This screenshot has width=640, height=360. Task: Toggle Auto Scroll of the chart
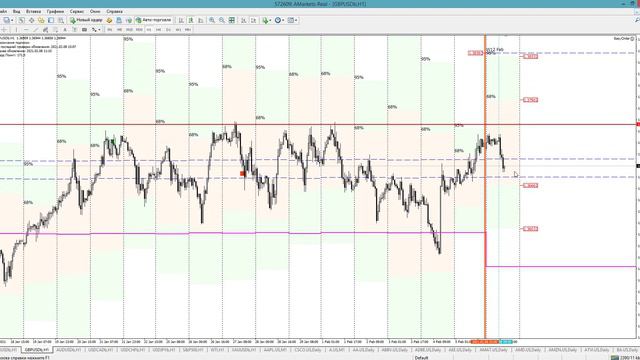click(244, 20)
